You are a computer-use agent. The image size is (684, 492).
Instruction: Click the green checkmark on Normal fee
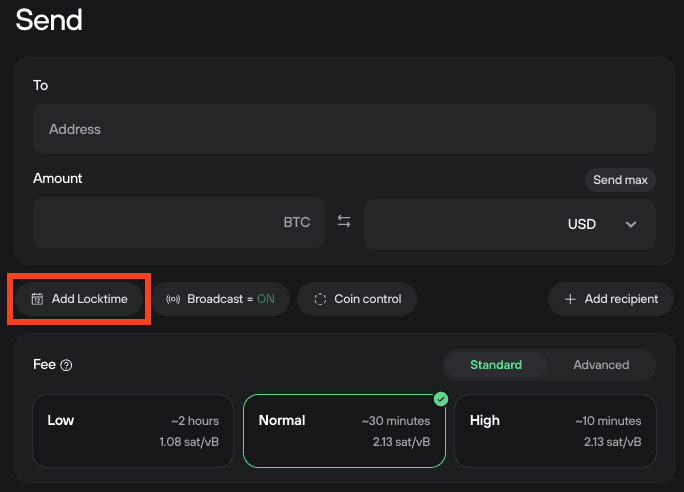[x=441, y=399]
